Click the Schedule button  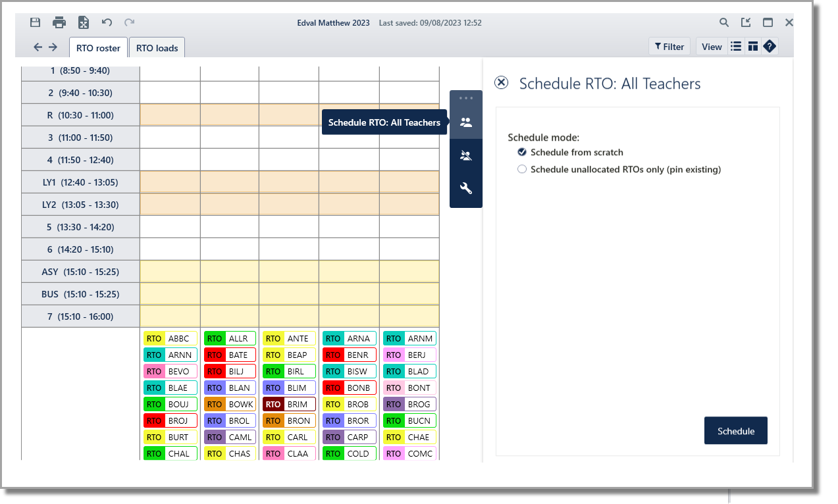click(x=736, y=431)
